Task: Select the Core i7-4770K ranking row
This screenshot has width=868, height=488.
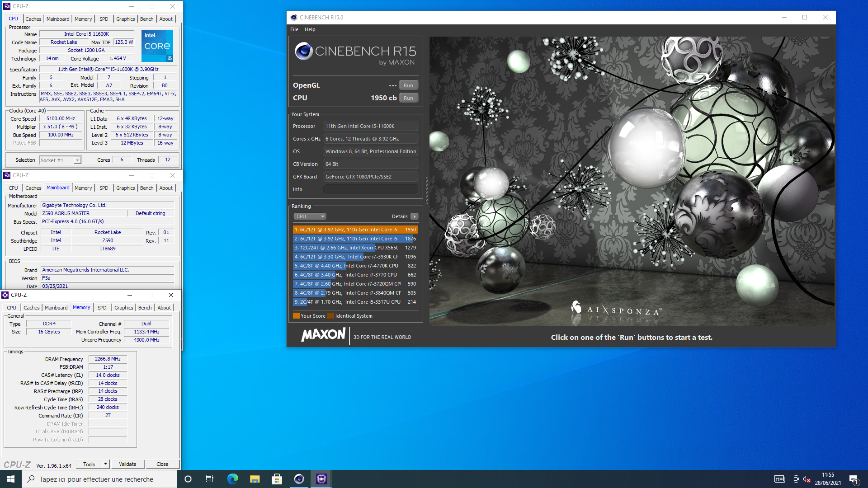Action: click(x=355, y=266)
